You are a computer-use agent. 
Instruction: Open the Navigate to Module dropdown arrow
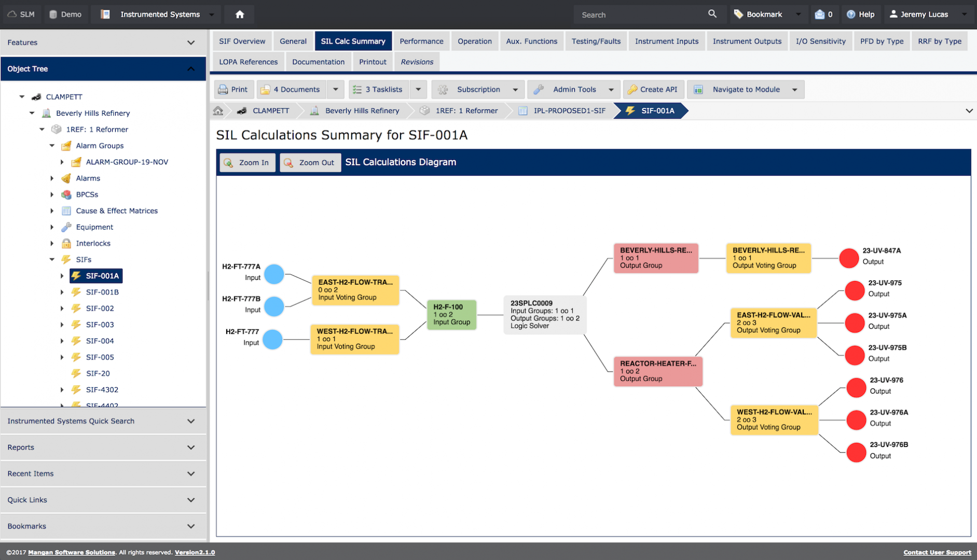794,89
